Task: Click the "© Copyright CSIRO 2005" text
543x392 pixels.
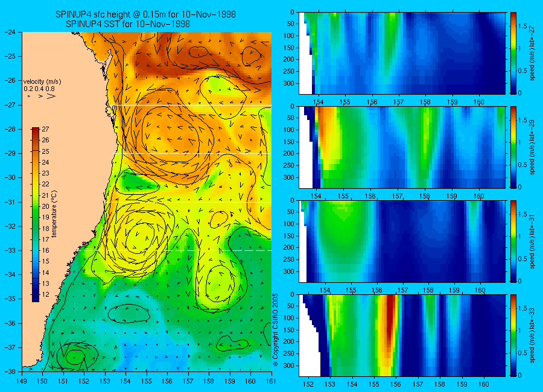Action: pyautogui.click(x=275, y=330)
